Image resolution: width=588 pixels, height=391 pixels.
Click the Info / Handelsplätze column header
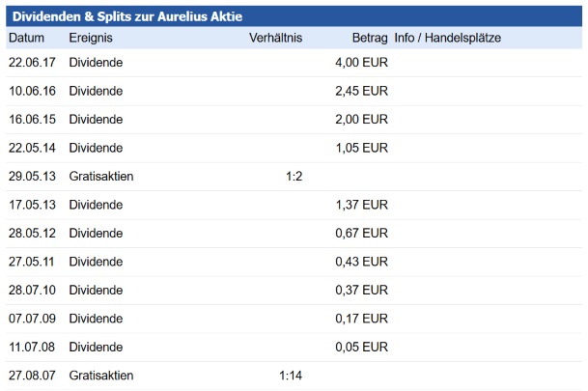point(448,38)
